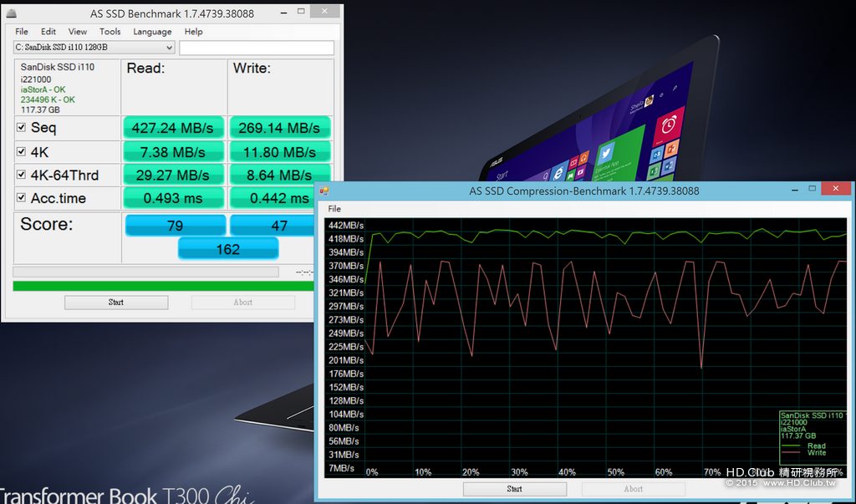Image resolution: width=856 pixels, height=504 pixels.
Task: Open the Edit menu
Action: point(48,32)
